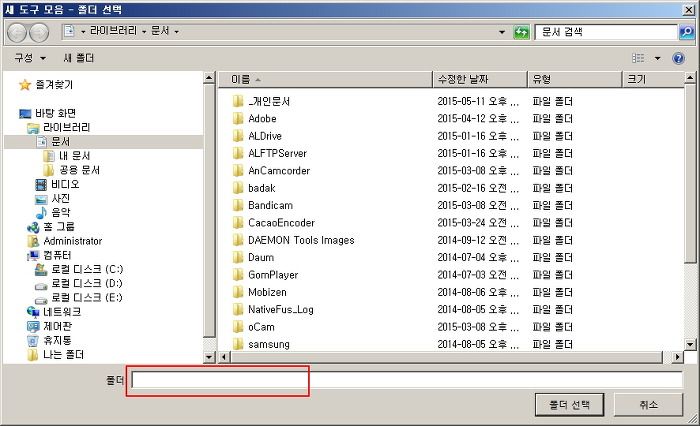This screenshot has width=700, height=426.
Task: Sort by the 유형 column header
Action: 575,79
